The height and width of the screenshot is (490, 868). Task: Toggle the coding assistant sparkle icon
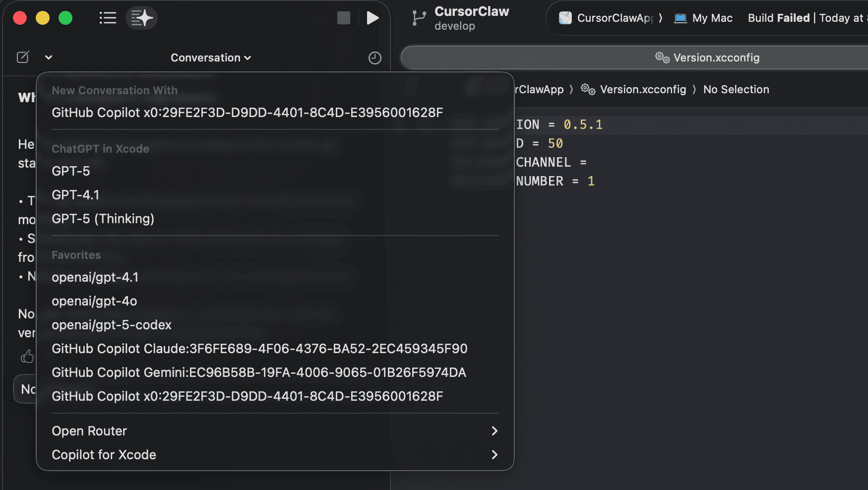coord(142,18)
